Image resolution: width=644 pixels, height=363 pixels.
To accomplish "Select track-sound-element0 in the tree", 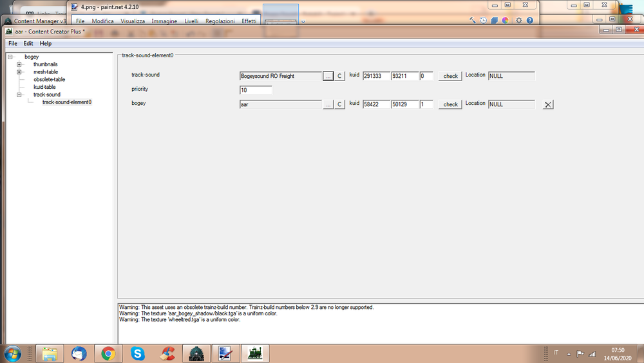I will [x=67, y=102].
